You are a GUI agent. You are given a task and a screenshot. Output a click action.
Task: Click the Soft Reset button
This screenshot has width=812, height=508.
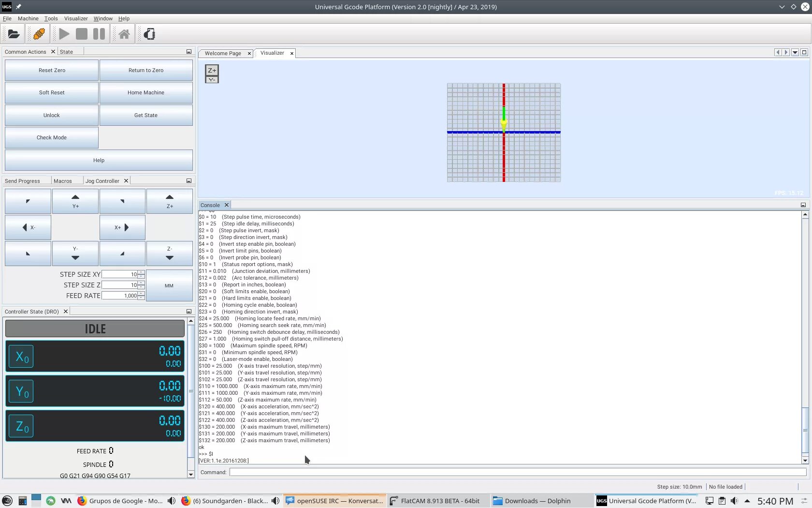click(52, 92)
